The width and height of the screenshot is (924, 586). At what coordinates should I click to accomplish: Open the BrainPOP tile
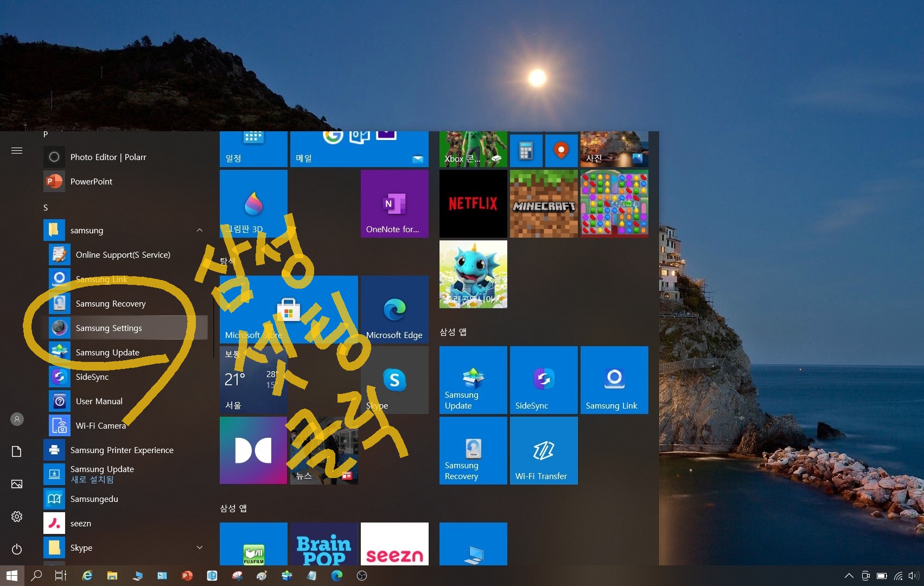coord(324,544)
